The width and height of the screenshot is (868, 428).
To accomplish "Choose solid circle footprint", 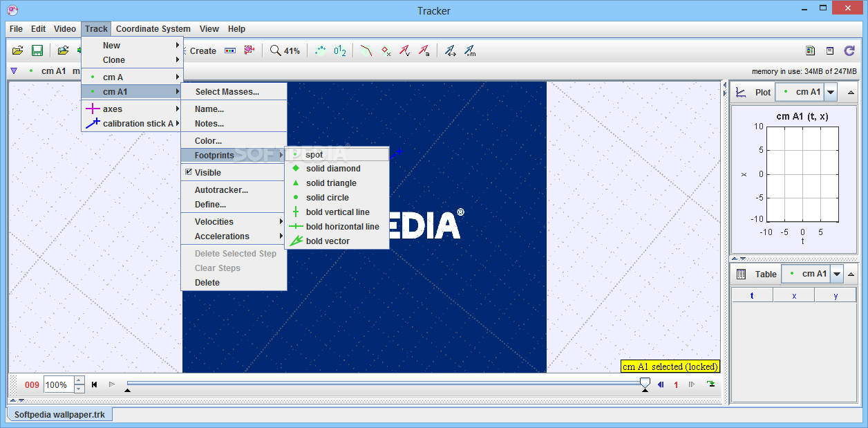I will click(x=337, y=198).
